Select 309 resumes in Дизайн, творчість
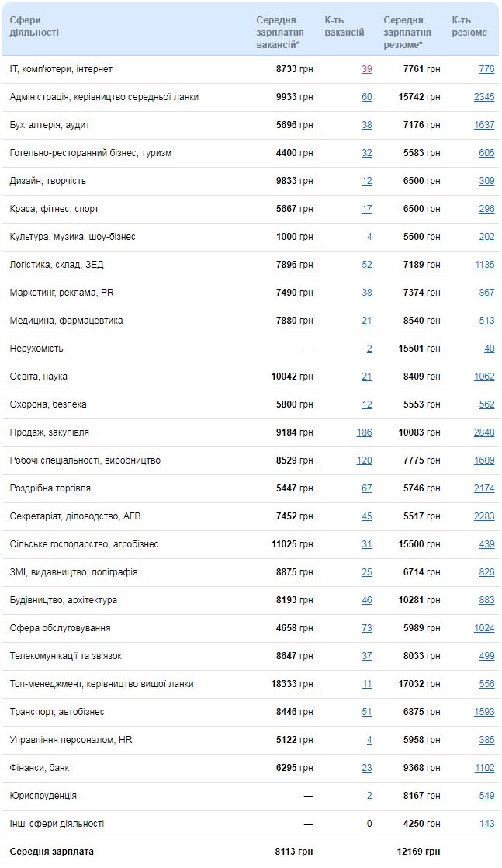The height and width of the screenshot is (868, 502). click(x=487, y=181)
